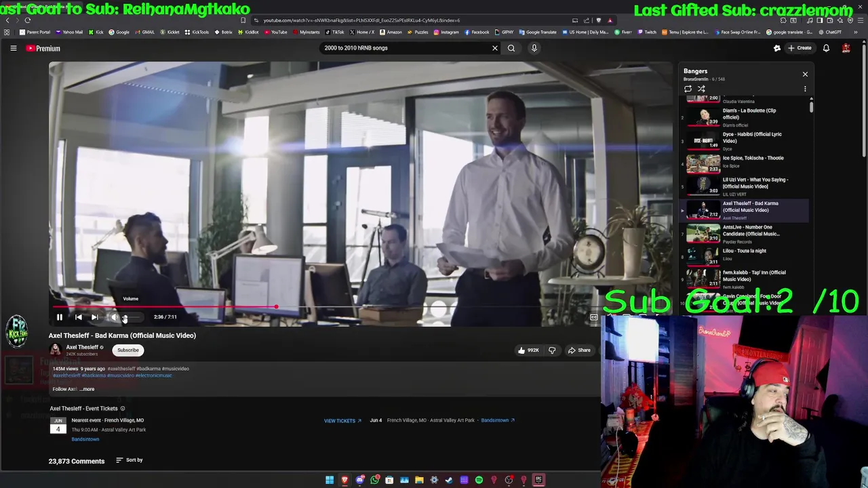Pause the video with the pause button
Screen dimensions: 868x488
60,317
